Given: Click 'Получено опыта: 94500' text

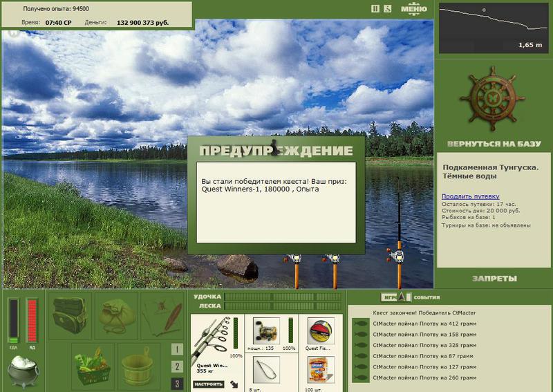Looking at the screenshot, I should click(56, 9).
